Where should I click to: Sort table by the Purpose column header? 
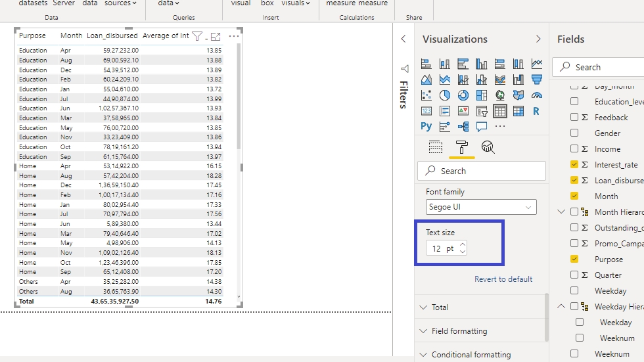(32, 36)
